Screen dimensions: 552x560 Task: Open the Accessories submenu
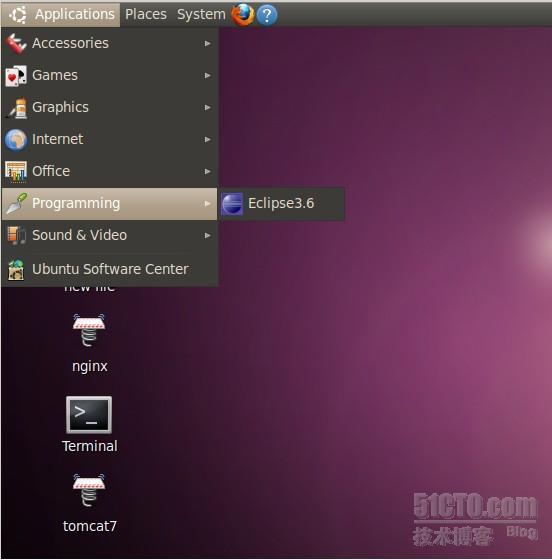(110, 43)
